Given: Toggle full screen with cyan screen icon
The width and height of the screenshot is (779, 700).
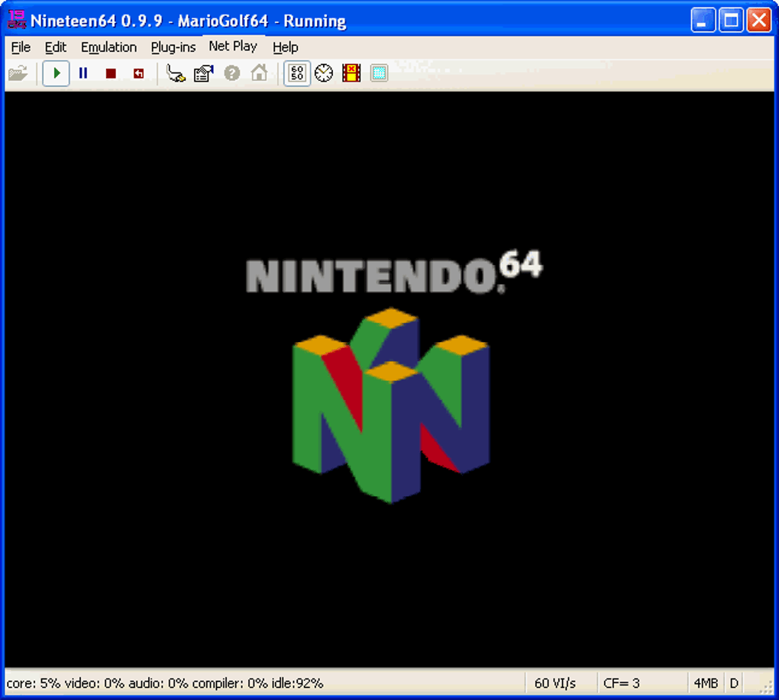Looking at the screenshot, I should pyautogui.click(x=379, y=73).
